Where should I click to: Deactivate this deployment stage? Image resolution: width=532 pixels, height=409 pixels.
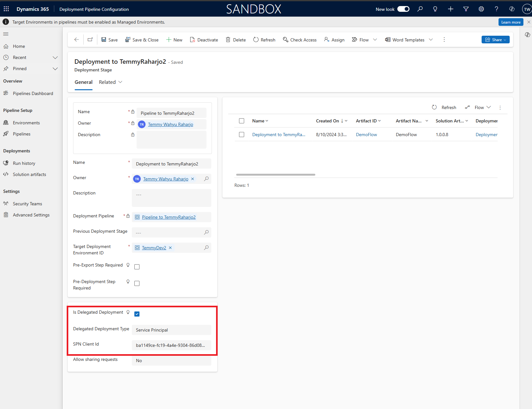tap(204, 40)
